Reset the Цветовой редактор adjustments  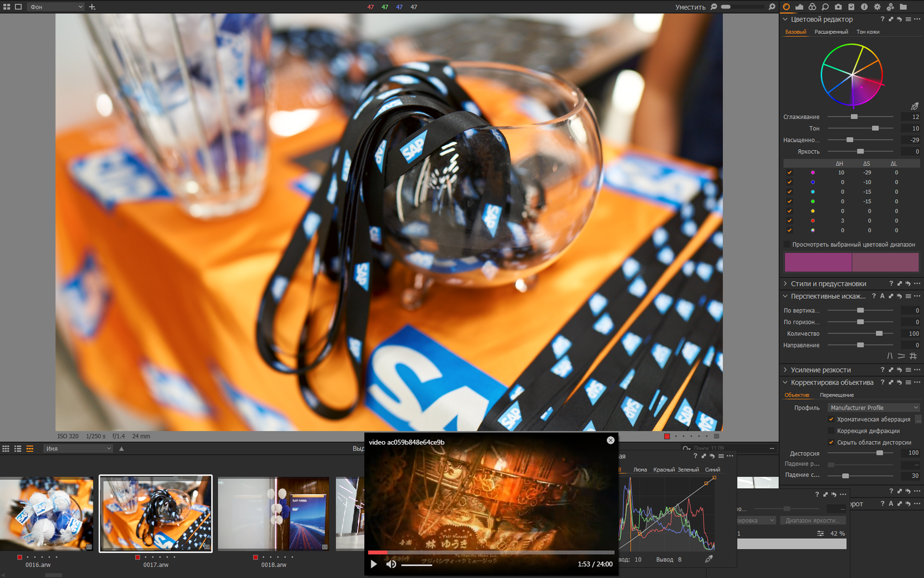coord(899,19)
